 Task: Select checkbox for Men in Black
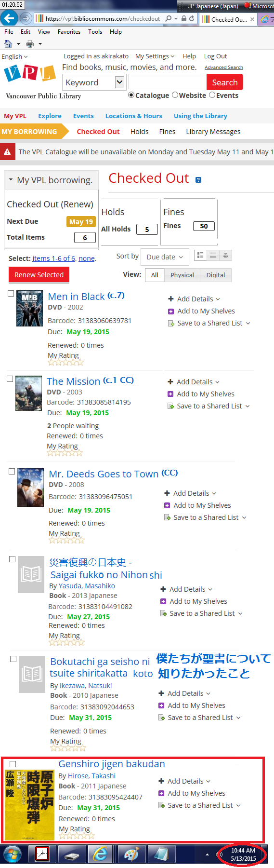click(11, 294)
